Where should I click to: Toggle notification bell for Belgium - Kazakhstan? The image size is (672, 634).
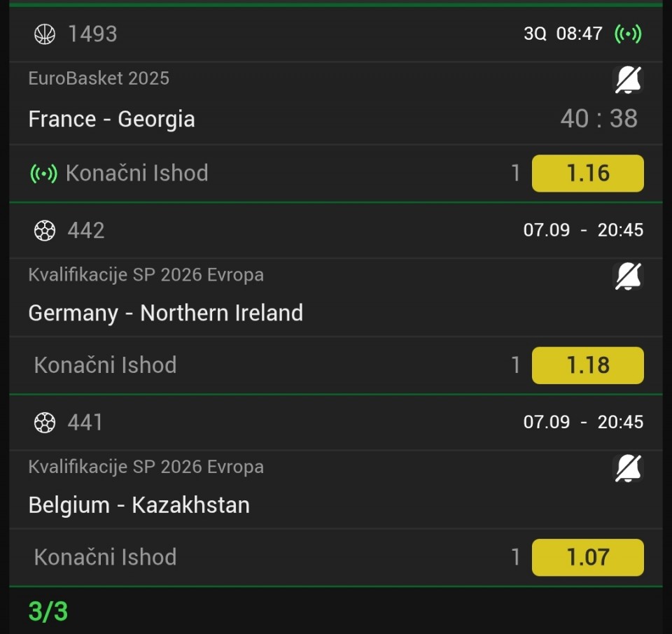(x=628, y=468)
